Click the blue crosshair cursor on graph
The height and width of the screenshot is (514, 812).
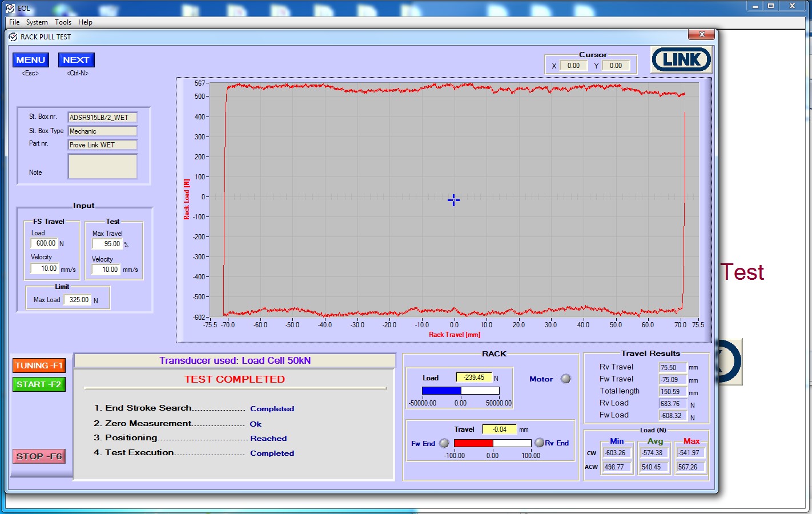coord(453,200)
